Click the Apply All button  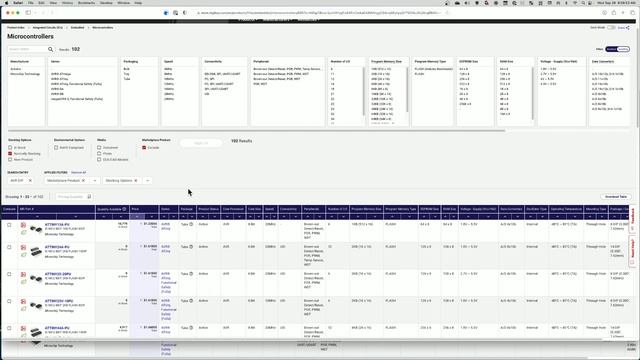[x=201, y=143]
